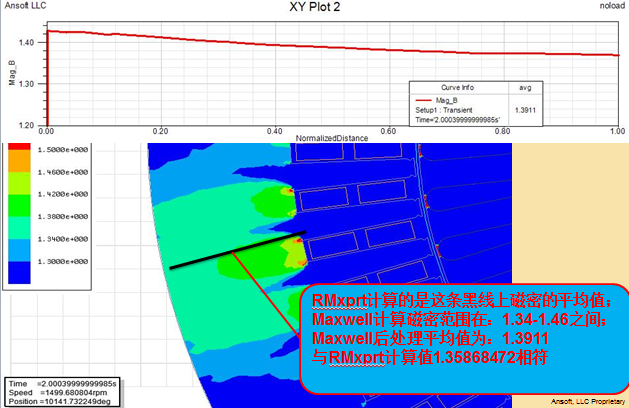Click the '1.5000e+000' legend value

pos(63,150)
